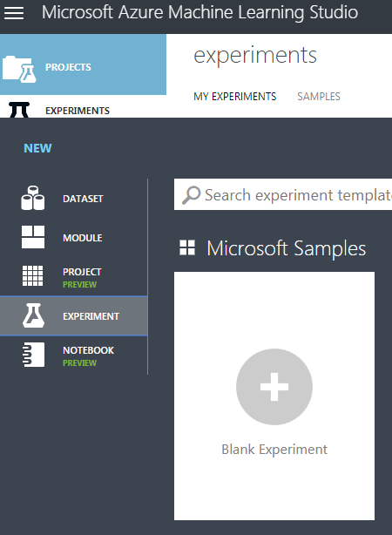Viewport: 392px width, 535px height.
Task: Choose NOTEBOOK preview in New menu
Action: tap(74, 356)
